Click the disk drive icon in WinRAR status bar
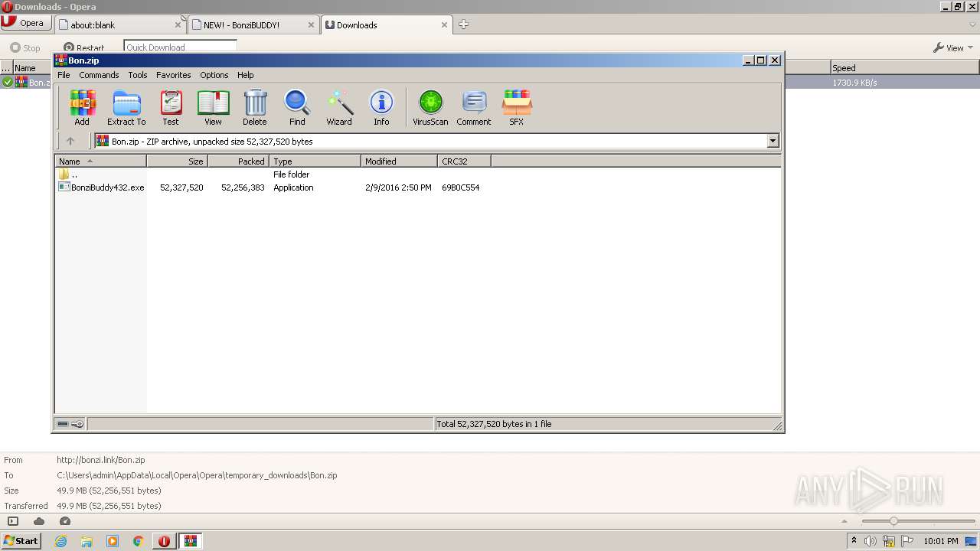The width and height of the screenshot is (980, 551). pos(63,424)
